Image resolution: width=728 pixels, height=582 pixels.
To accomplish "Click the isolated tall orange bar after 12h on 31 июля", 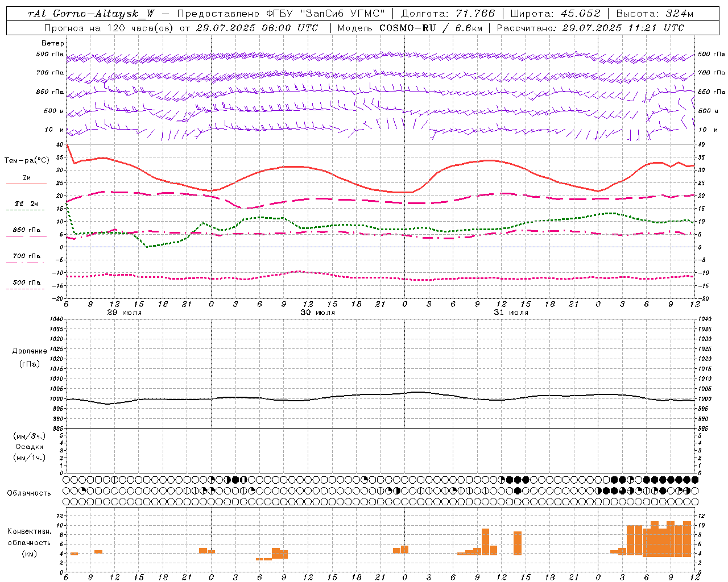I will click(518, 543).
